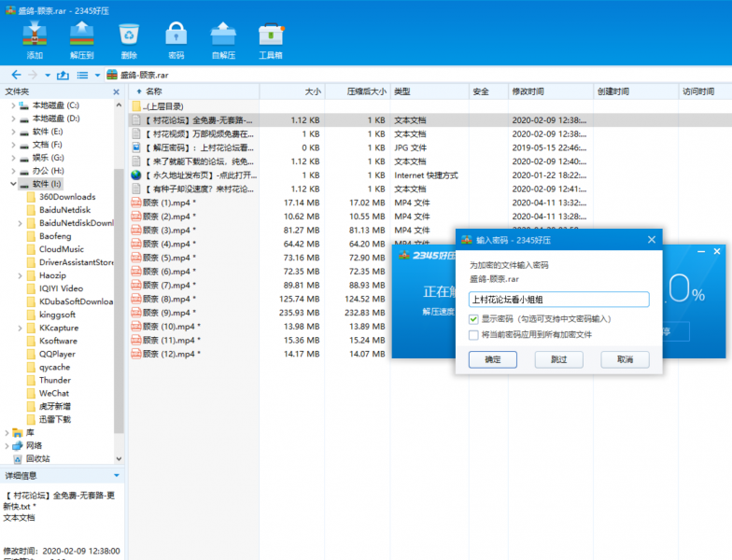Select the 网络 network item
Image resolution: width=732 pixels, height=560 pixels.
(34, 445)
